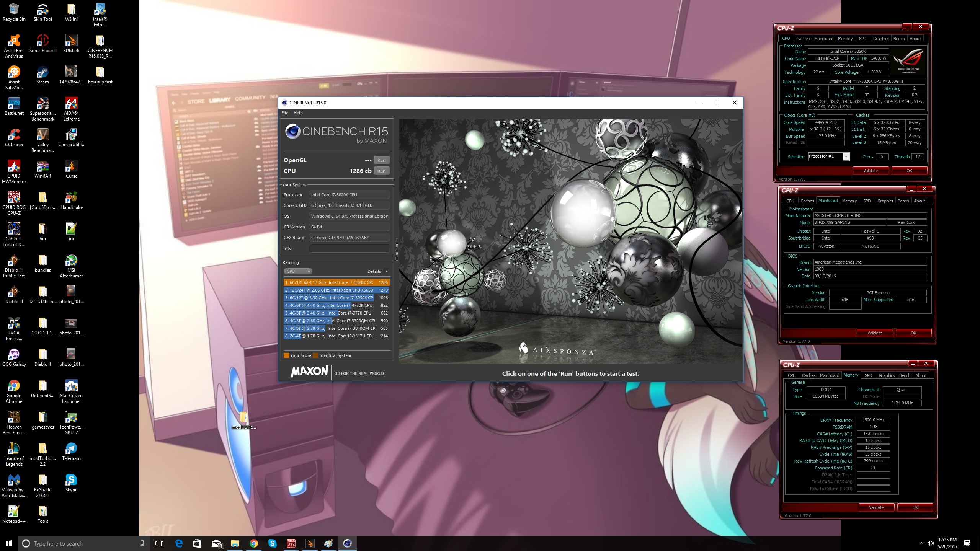
Task: Open the CPUID ROG CPU-Z desktop icon
Action: [14, 203]
